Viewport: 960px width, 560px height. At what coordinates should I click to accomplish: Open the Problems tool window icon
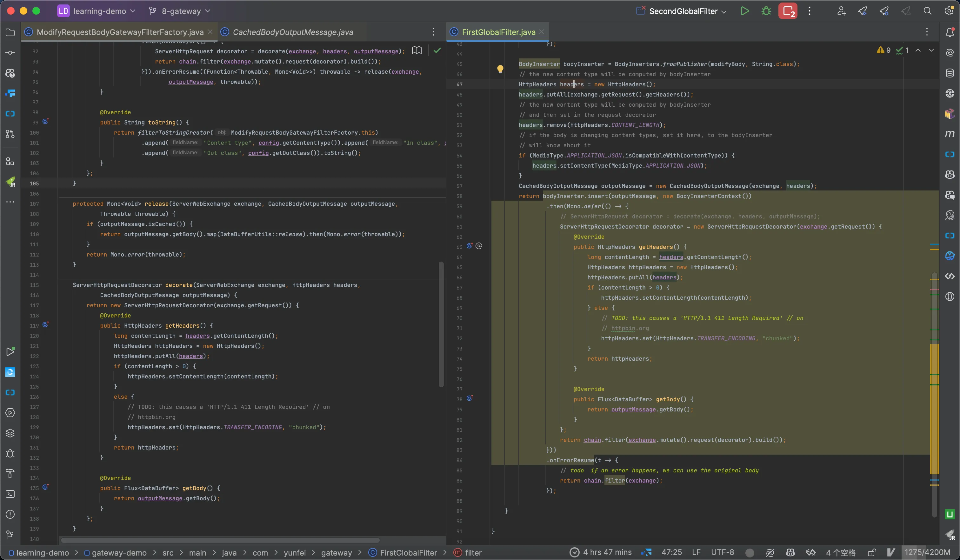point(10,514)
